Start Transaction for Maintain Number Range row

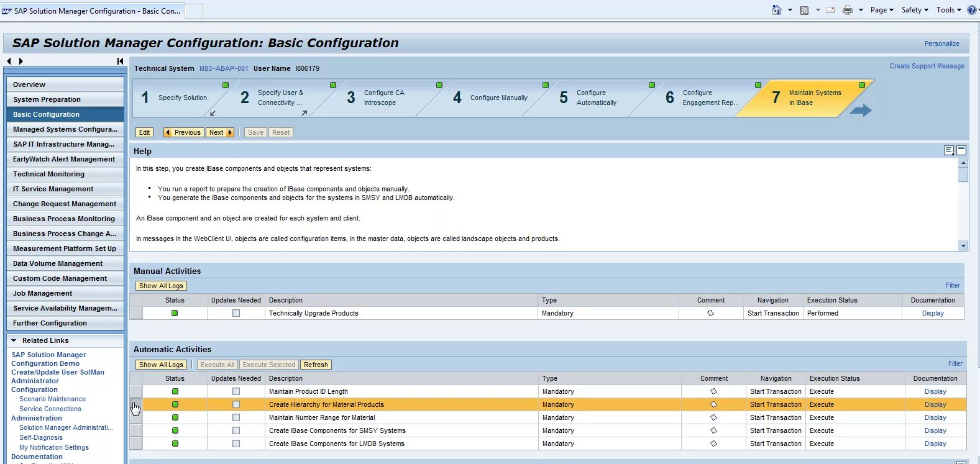coord(776,417)
